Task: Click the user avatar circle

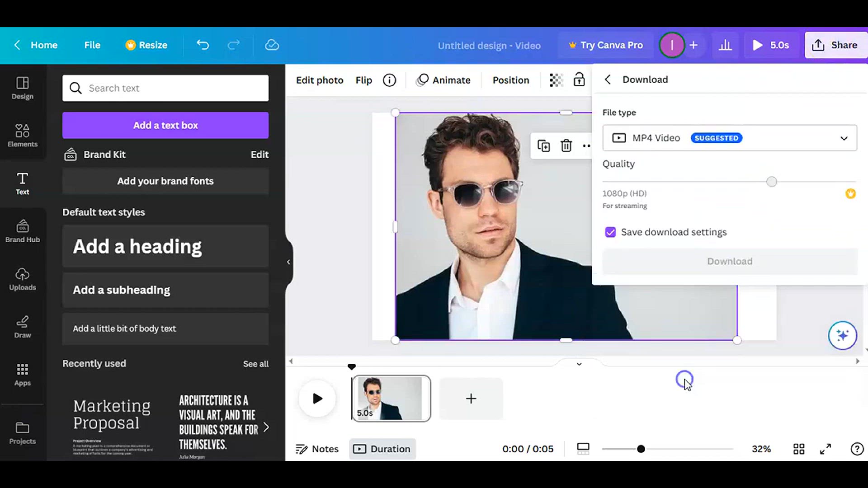Action: 672,45
